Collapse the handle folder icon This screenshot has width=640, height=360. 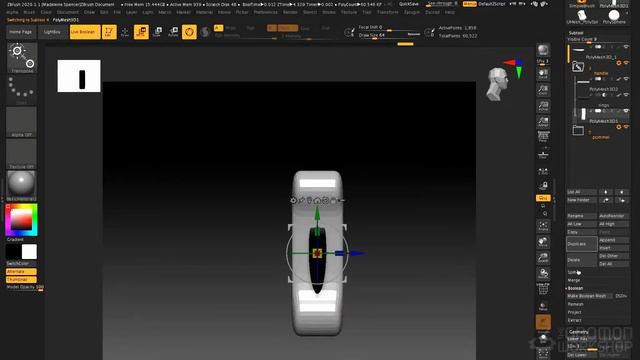point(578,67)
